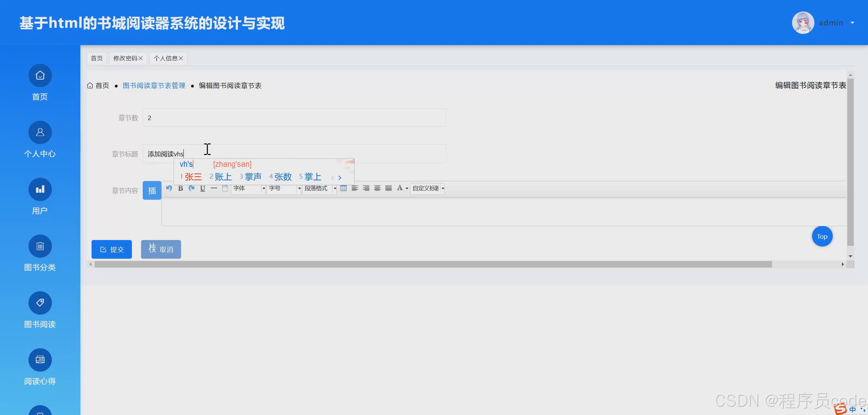Open 图书分类 in the left sidebar
The width and height of the screenshot is (868, 415).
click(x=40, y=254)
